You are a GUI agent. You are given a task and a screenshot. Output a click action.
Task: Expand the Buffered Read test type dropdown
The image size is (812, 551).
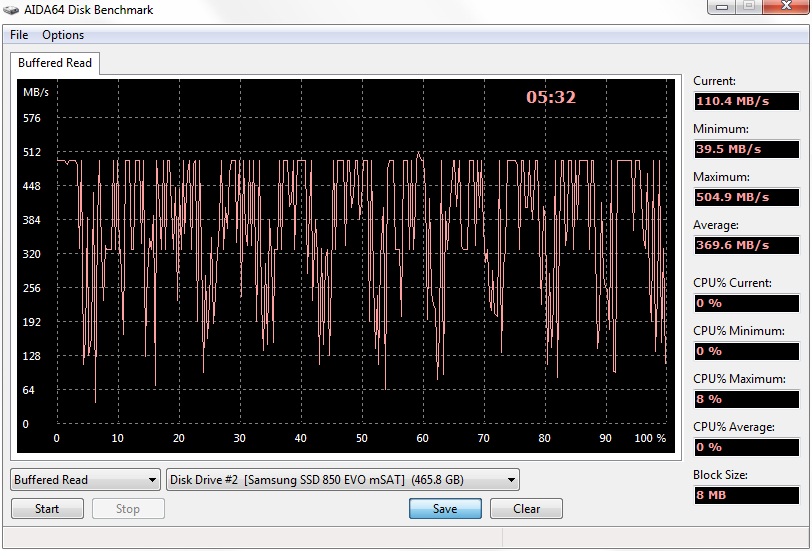[85, 480]
